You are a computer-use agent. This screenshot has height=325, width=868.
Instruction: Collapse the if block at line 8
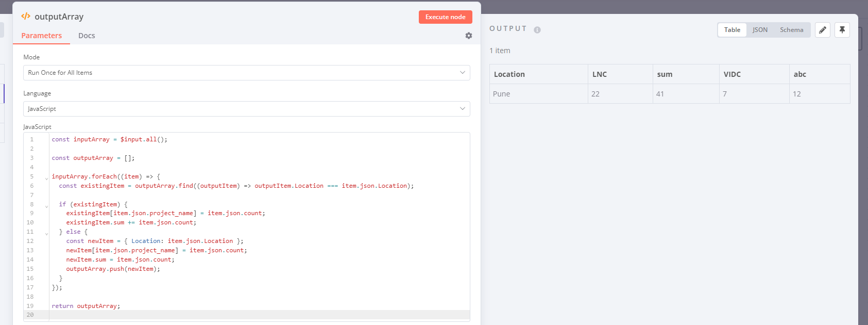pyautogui.click(x=46, y=206)
